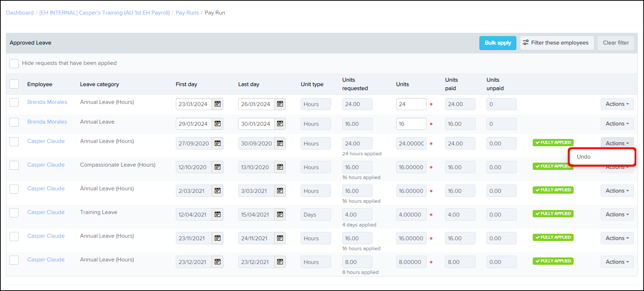The height and width of the screenshot is (291, 644).
Task: Click calendar icon beside last day 24/11/2021
Action: (x=280, y=238)
